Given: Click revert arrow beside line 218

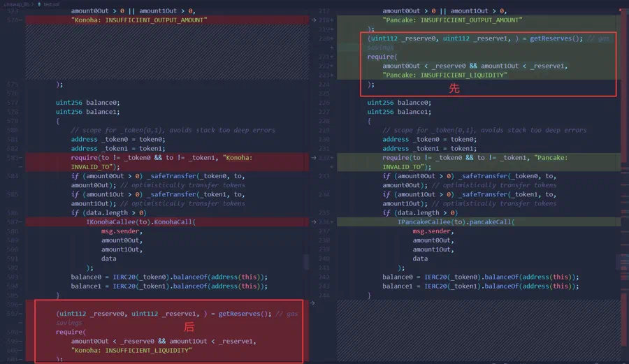Looking at the screenshot, I should (314, 20).
